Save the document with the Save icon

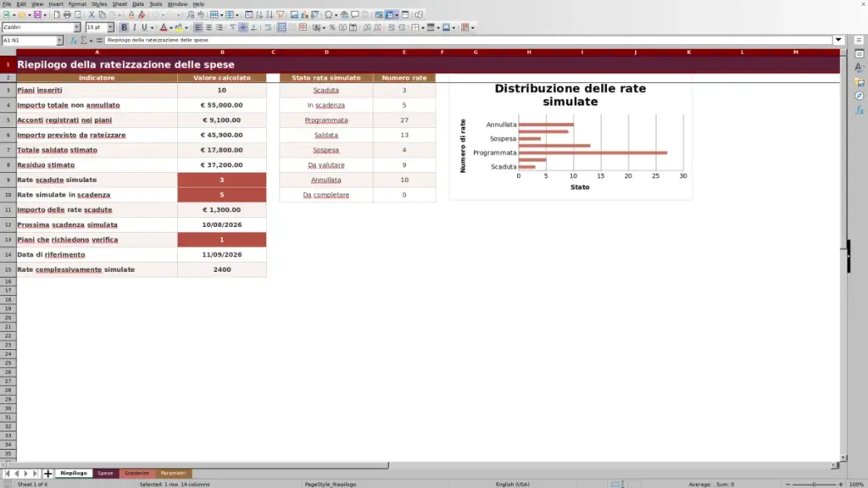point(37,14)
